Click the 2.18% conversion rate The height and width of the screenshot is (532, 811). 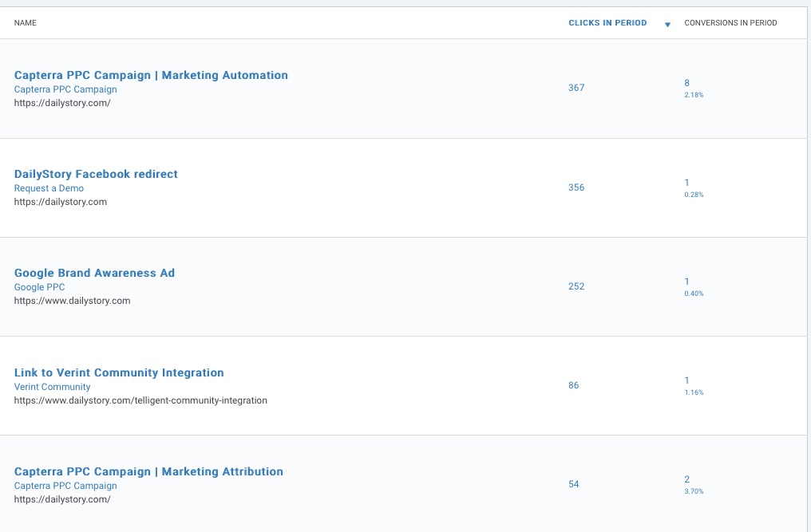click(694, 95)
